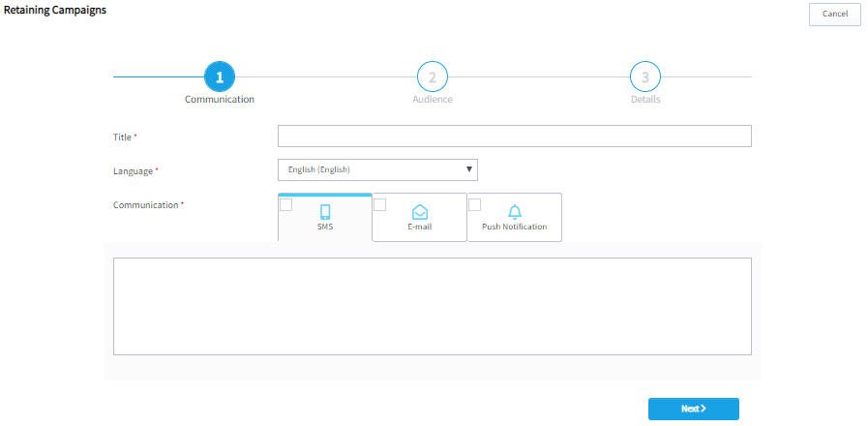Viewport: 868px width, 426px height.
Task: Click the Cancel button
Action: pyautogui.click(x=835, y=14)
